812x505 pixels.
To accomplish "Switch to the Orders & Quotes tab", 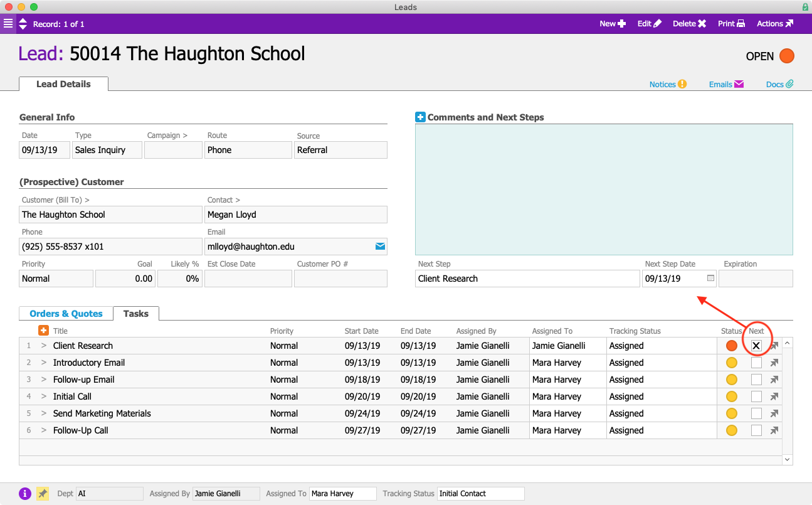I will tap(66, 314).
